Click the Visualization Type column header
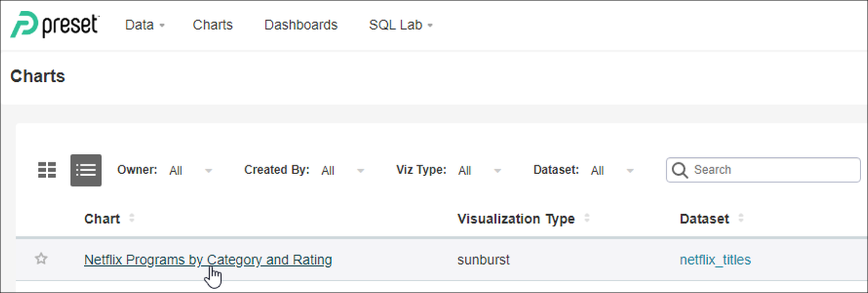The image size is (868, 293). [516, 219]
